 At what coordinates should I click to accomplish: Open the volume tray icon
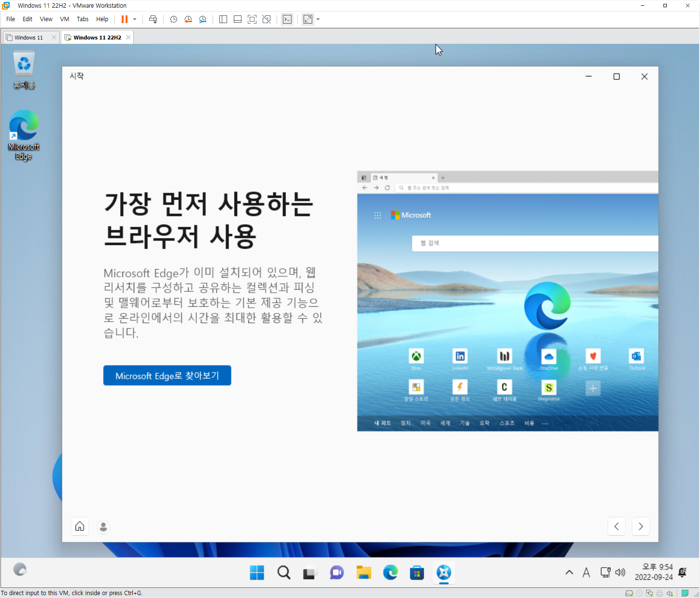tap(620, 572)
